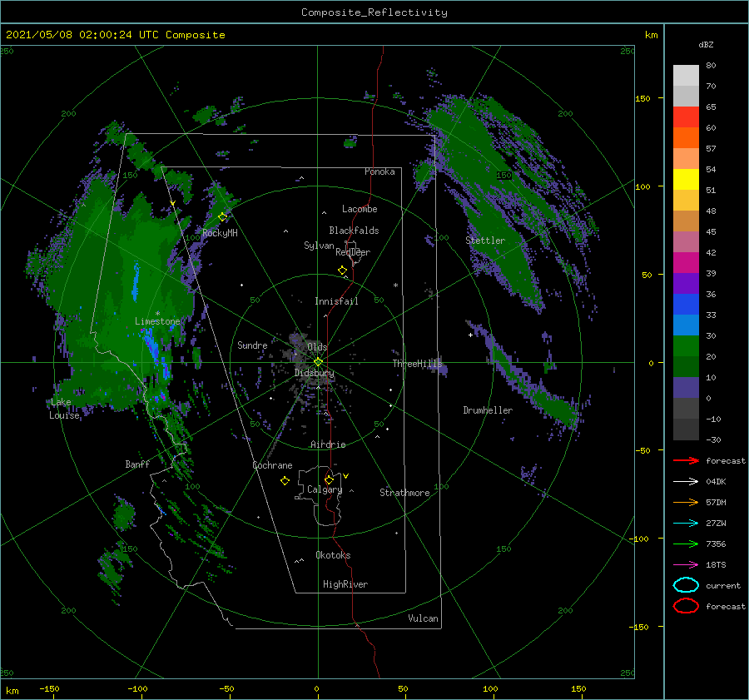
Task: Click the HighRiver label
Action: (345, 584)
